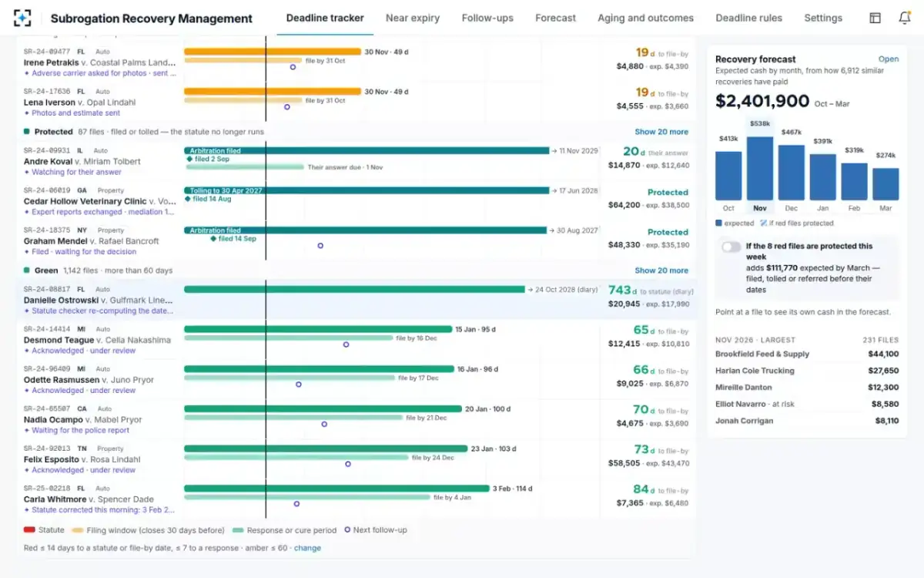Click '743 d to statute' countdown
Viewport: 924px width, 578px height.
[x=651, y=291]
